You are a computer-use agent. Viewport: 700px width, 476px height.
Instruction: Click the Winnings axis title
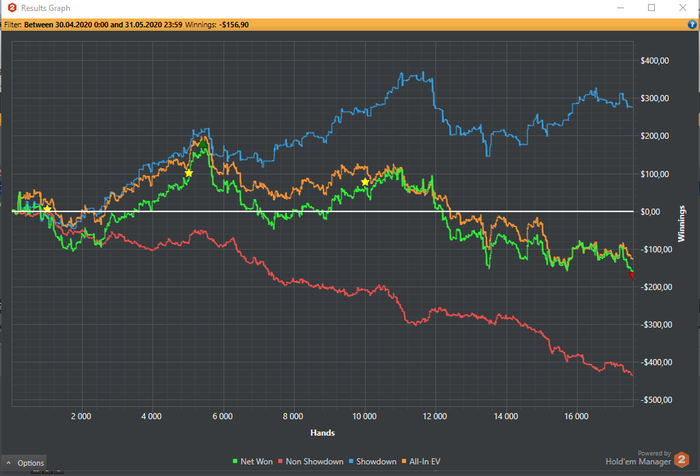click(x=681, y=224)
